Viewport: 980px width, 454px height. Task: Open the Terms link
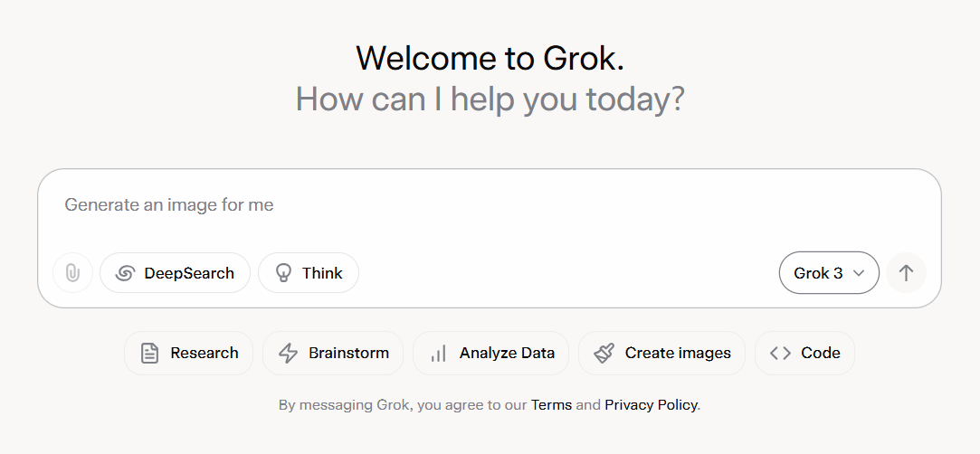[x=551, y=404]
